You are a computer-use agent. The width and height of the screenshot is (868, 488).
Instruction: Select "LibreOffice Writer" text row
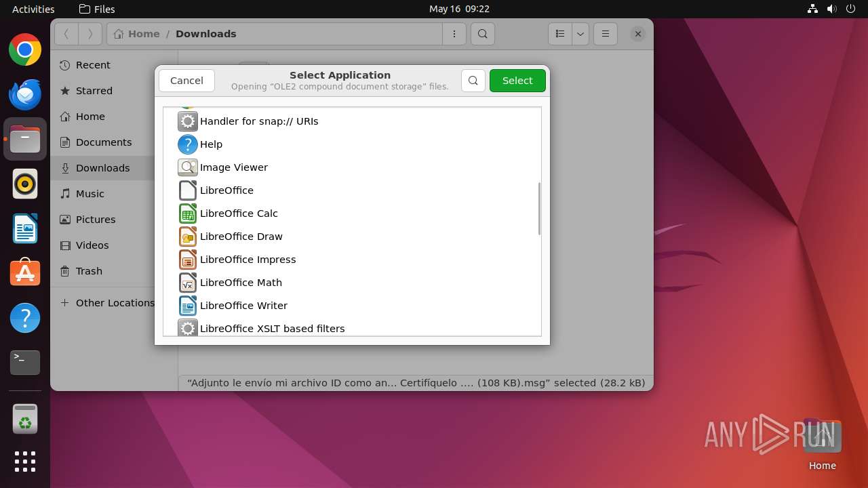tap(243, 306)
